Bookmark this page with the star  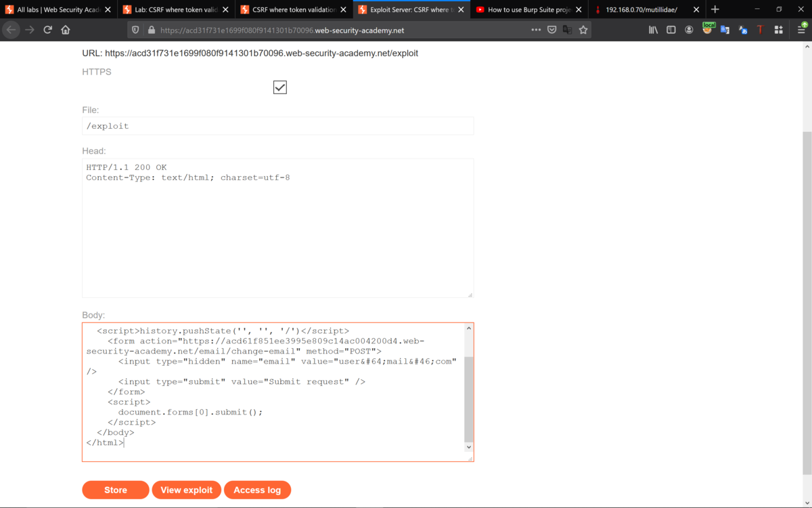583,30
